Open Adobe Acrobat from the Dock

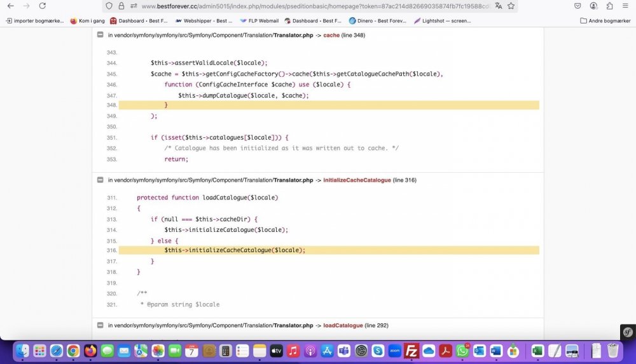click(445, 351)
